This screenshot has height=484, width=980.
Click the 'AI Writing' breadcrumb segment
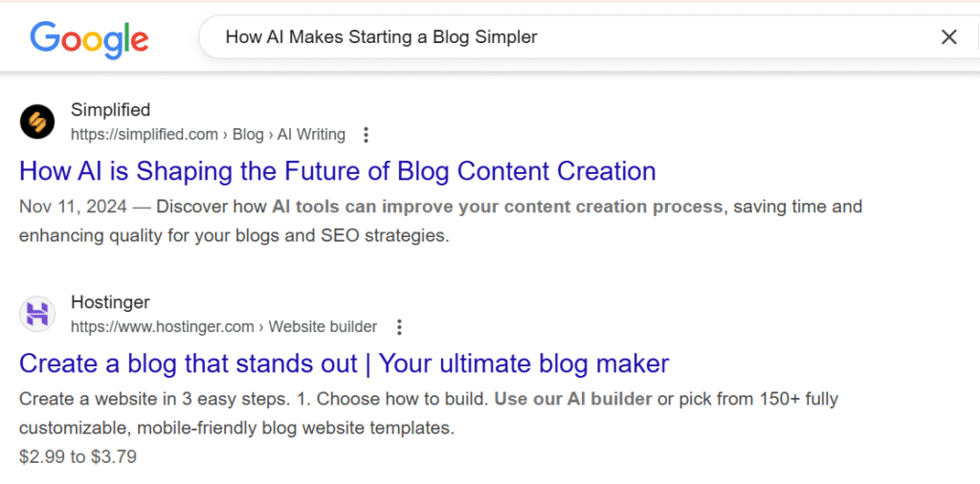[x=311, y=135]
